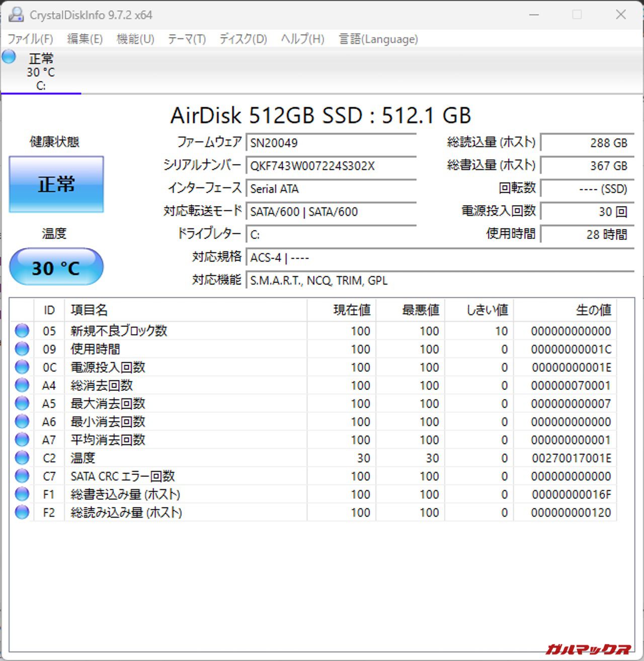Open the 機能(U) menu

coord(135,39)
